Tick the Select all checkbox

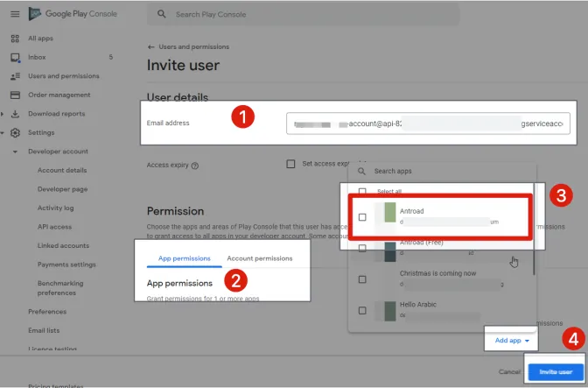coord(362,191)
